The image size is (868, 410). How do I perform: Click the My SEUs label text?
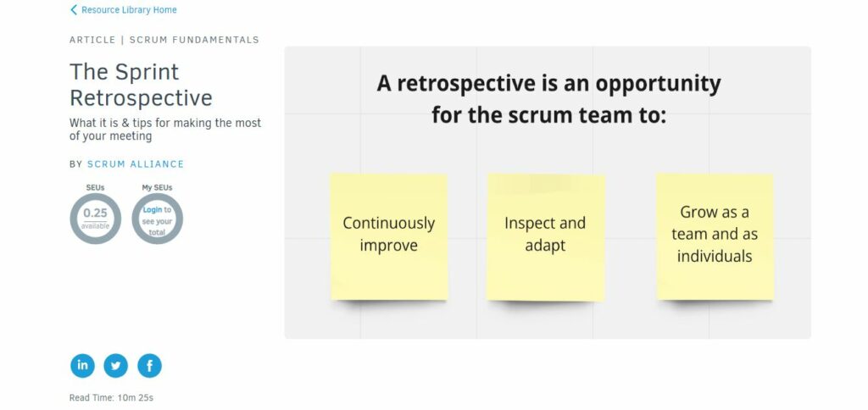(157, 187)
